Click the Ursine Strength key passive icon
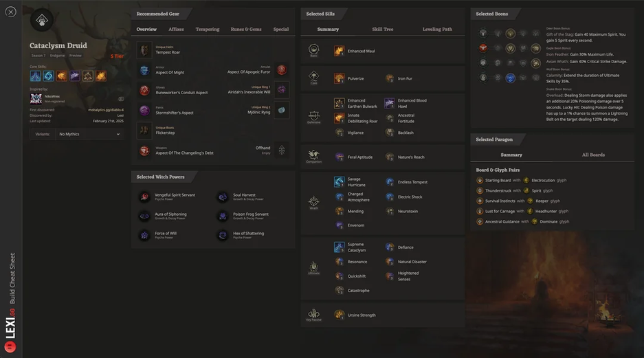The image size is (644, 358). click(340, 315)
